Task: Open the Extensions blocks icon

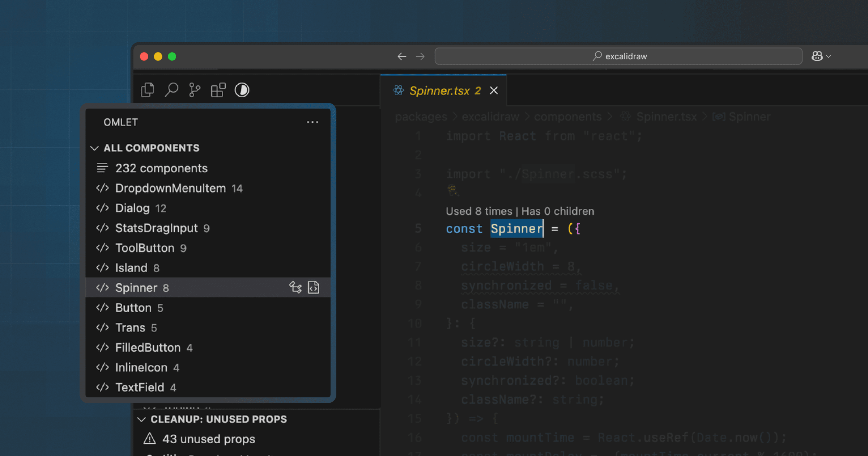Action: coord(218,90)
